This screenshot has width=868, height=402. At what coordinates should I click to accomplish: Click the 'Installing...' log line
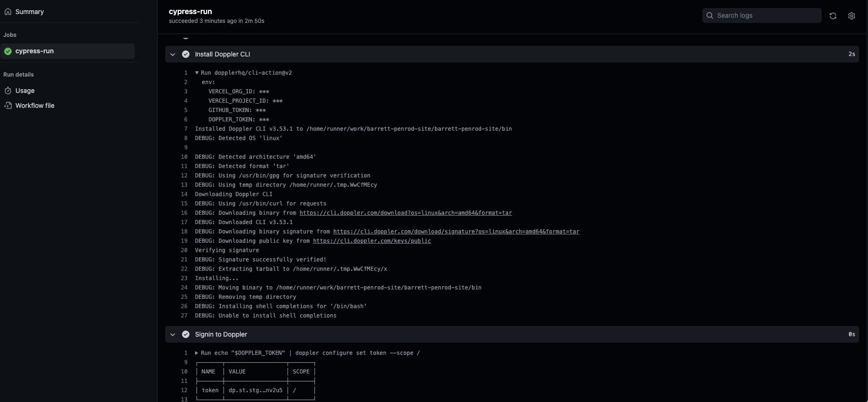(x=217, y=278)
